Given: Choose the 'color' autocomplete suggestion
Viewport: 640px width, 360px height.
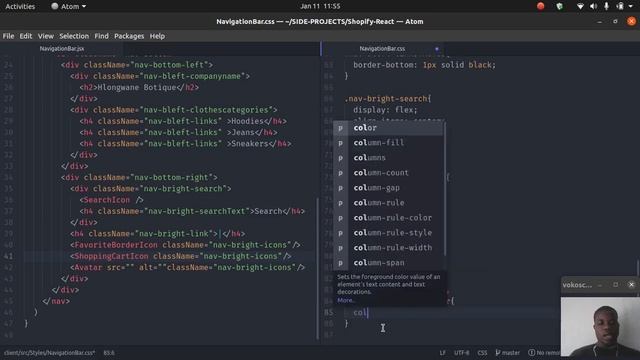Looking at the screenshot, I should [389, 128].
